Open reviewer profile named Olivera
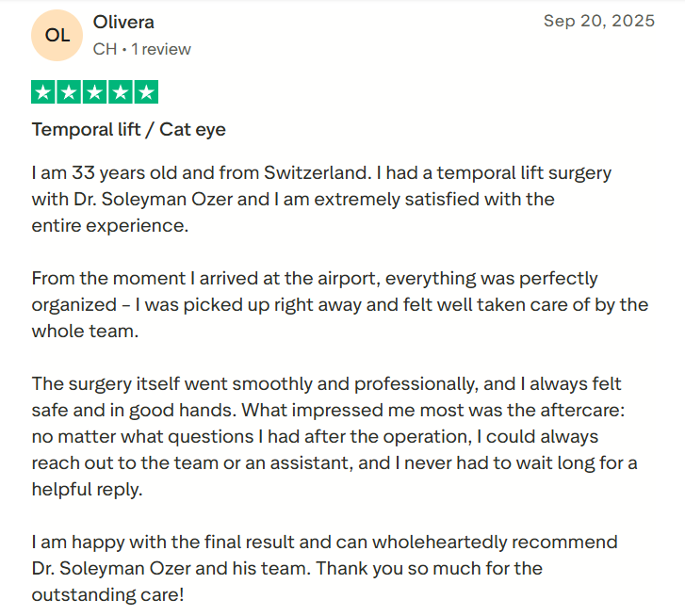This screenshot has width=685, height=616. tap(124, 22)
